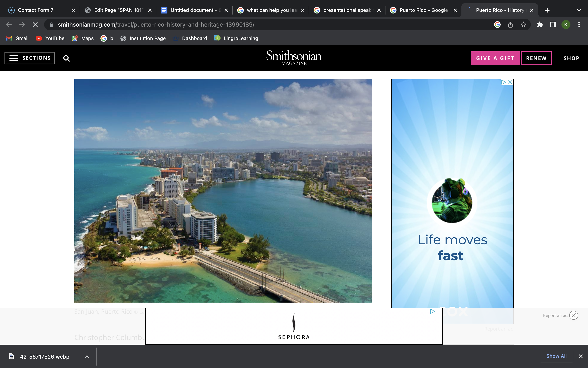Go back to the previous page

click(x=9, y=25)
